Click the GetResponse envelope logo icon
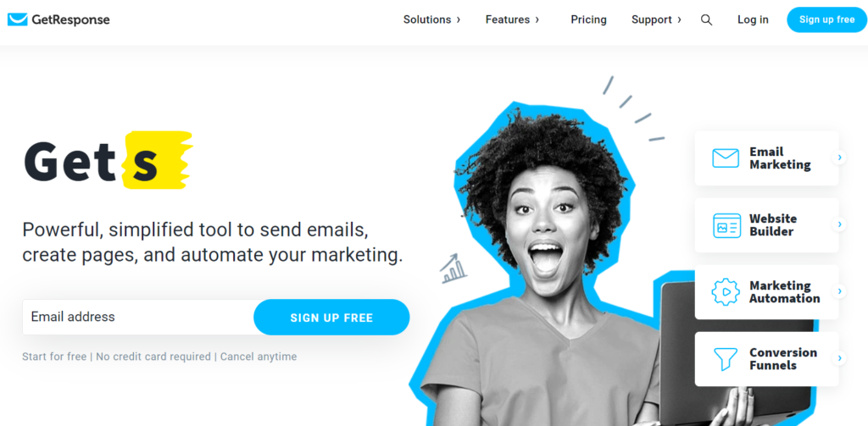The image size is (868, 426). tap(17, 20)
